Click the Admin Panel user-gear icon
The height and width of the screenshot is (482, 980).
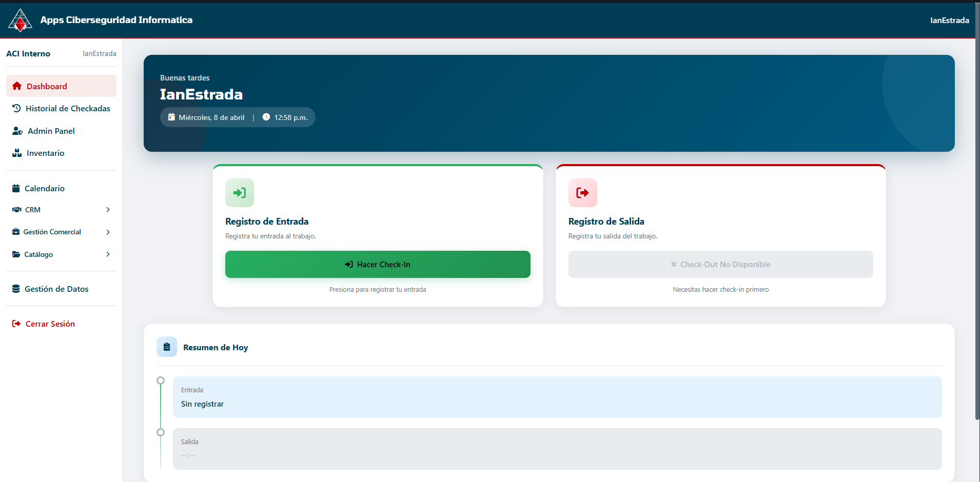coord(17,131)
